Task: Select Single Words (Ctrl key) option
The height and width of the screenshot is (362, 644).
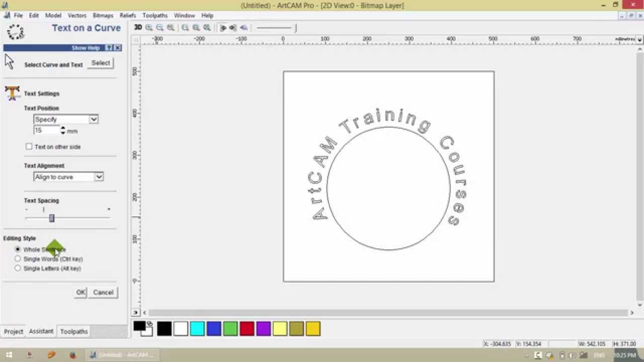Action: pos(18,258)
